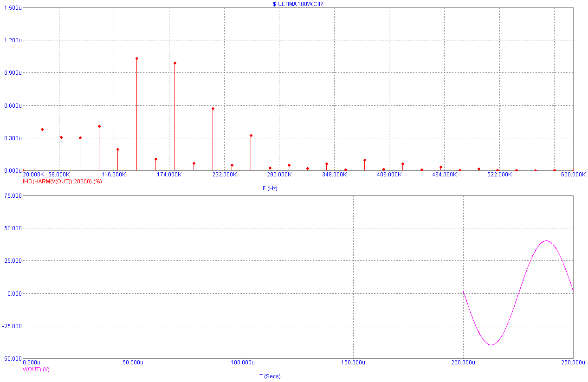This screenshot has height=382, width=588.
Task: Click the 0.600u vertical scale value
Action: (13, 105)
